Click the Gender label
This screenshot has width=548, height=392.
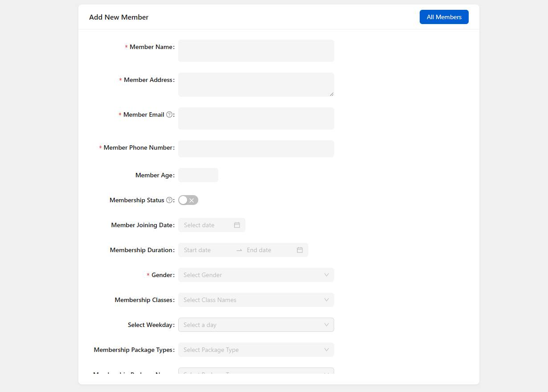pos(162,275)
